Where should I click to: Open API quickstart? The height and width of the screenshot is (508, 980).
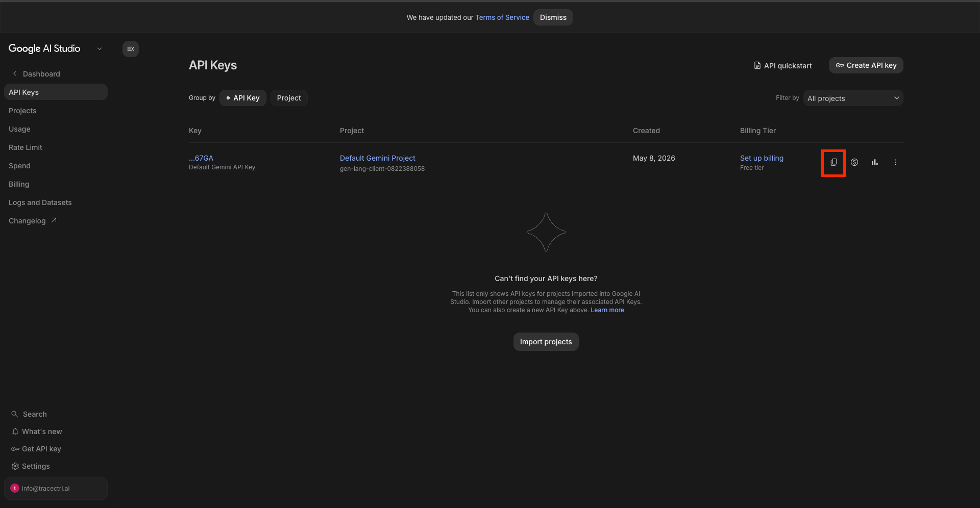783,65
